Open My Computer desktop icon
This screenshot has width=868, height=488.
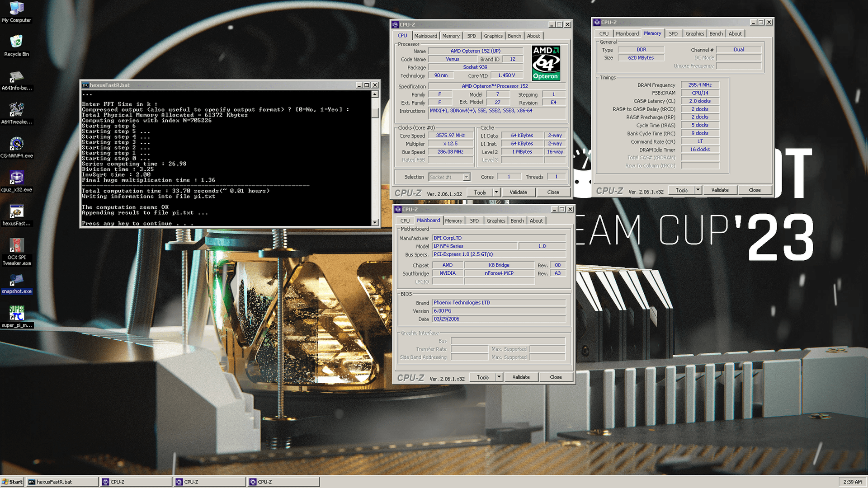(16, 9)
